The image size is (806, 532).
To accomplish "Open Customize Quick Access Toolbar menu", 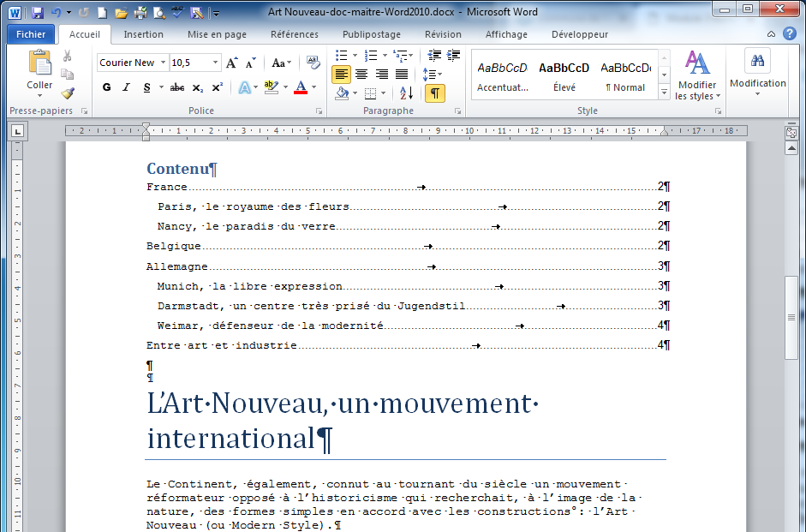I will point(217,14).
